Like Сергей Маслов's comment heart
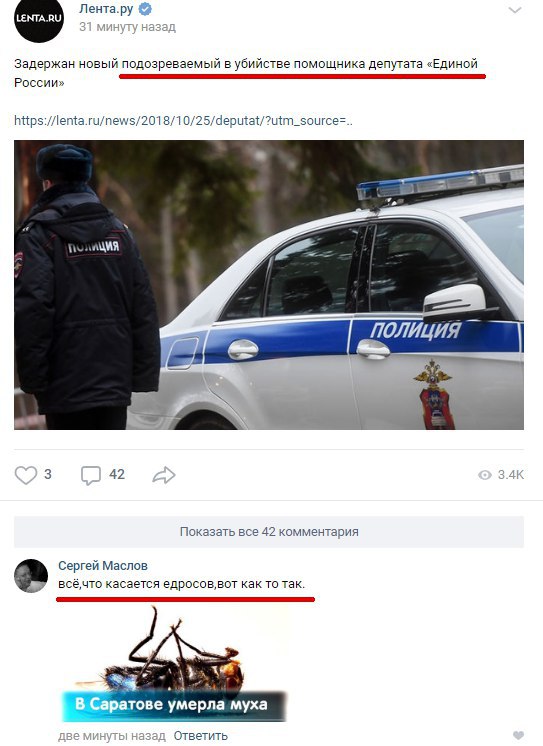Image resolution: width=543 pixels, height=746 pixels. tap(518, 736)
